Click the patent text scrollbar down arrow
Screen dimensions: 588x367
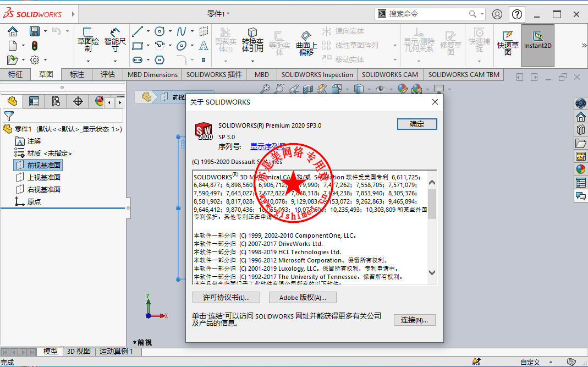click(x=432, y=273)
